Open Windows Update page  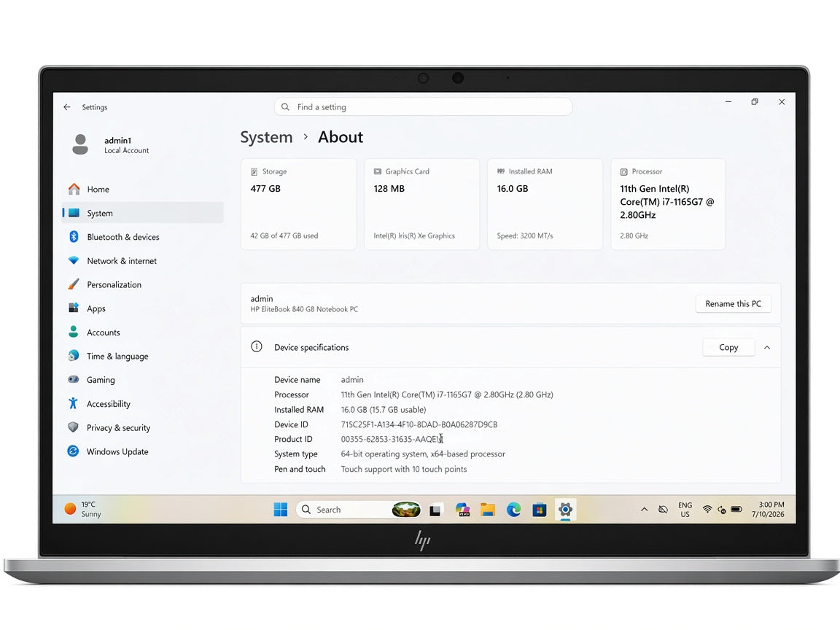142,451
